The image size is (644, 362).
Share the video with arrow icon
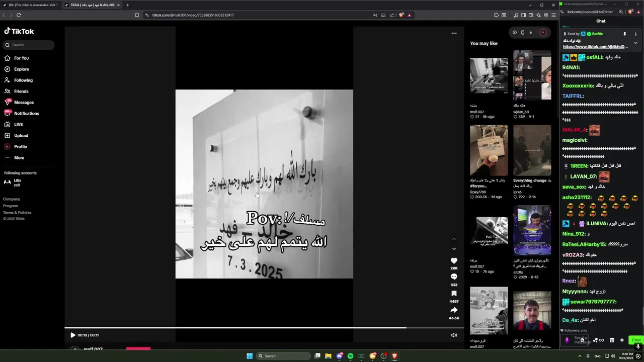pos(454,310)
